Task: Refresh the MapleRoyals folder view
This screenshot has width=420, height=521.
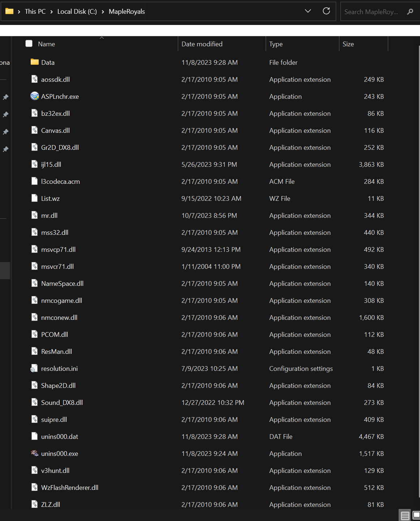Action: coord(326,11)
